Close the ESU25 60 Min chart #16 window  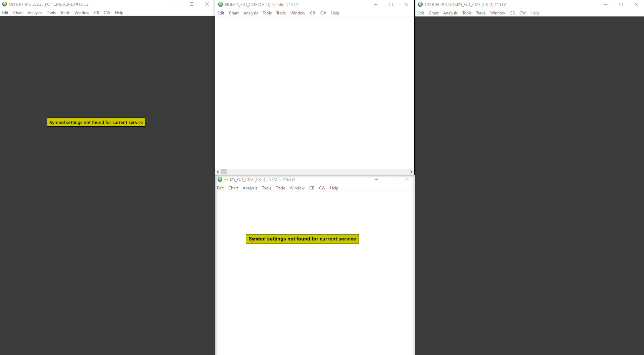coord(407,180)
